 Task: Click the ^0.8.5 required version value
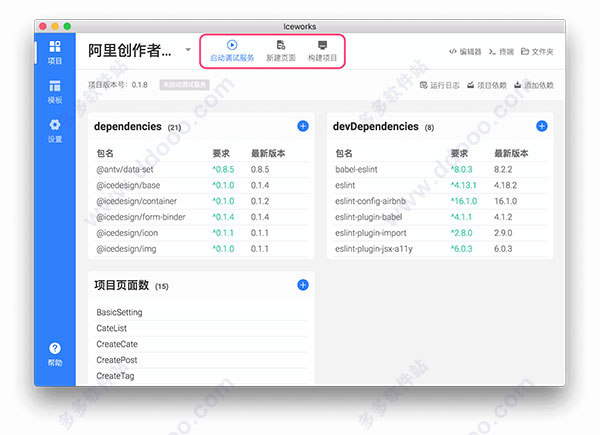pyautogui.click(x=223, y=169)
